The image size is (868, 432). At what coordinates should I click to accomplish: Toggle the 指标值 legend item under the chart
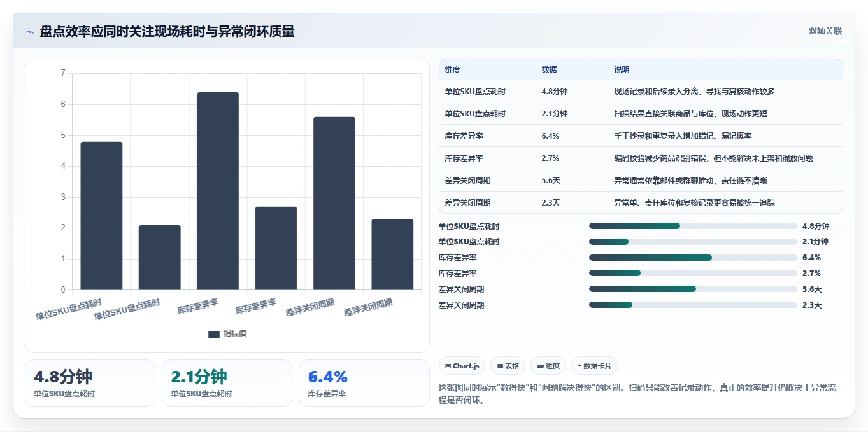click(x=227, y=334)
